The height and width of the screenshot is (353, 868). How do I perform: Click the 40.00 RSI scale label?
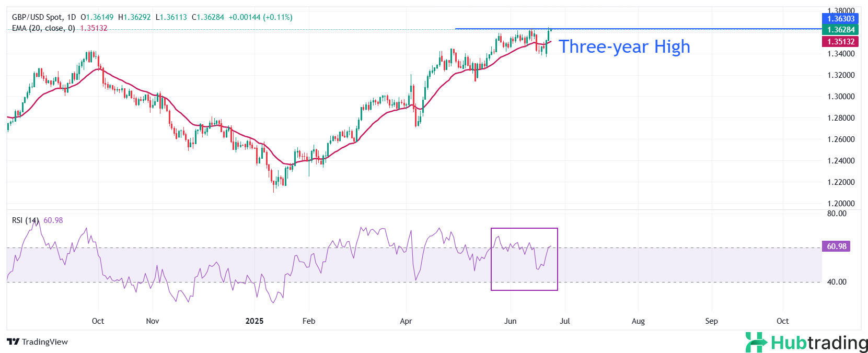point(837,282)
